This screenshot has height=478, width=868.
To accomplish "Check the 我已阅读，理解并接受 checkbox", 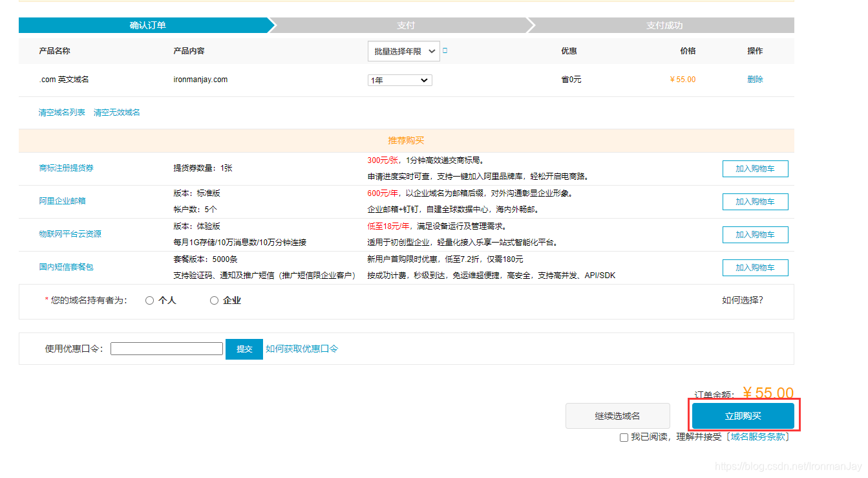I will (x=624, y=437).
